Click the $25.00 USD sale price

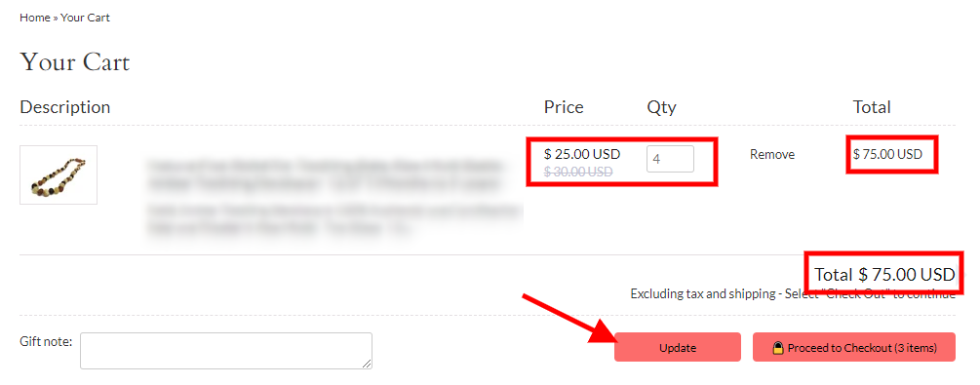pos(582,154)
